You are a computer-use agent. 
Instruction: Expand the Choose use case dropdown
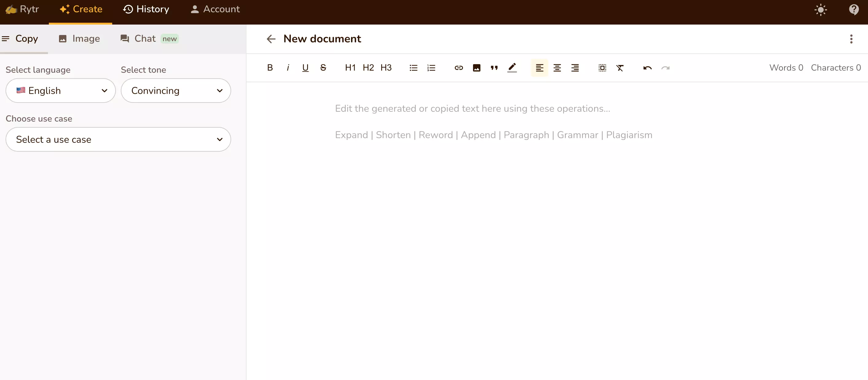click(118, 139)
